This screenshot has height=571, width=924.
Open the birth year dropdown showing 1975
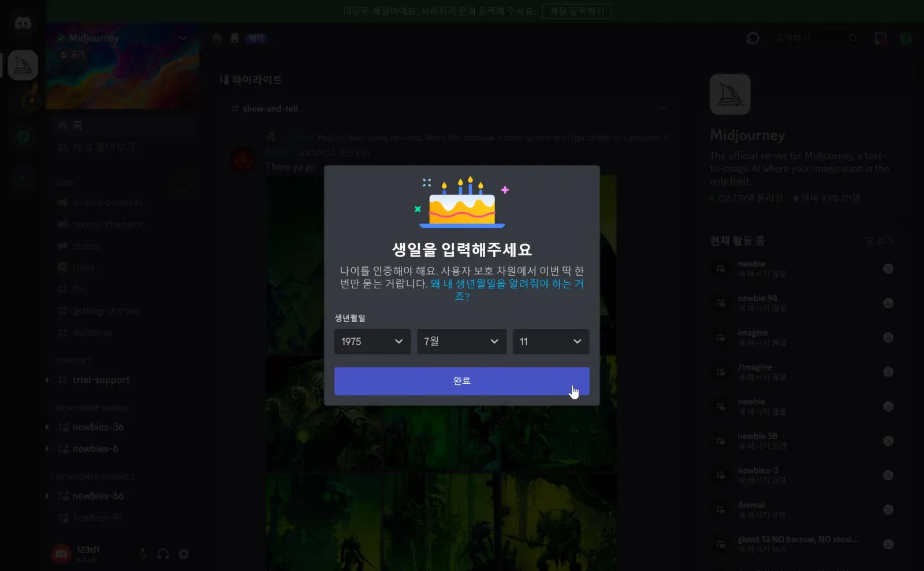pos(372,342)
